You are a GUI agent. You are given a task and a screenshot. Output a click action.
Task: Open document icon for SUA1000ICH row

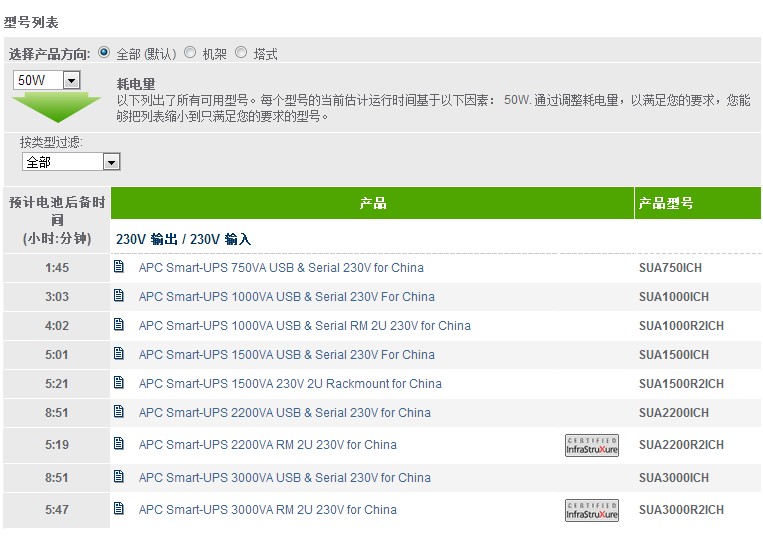(119, 295)
